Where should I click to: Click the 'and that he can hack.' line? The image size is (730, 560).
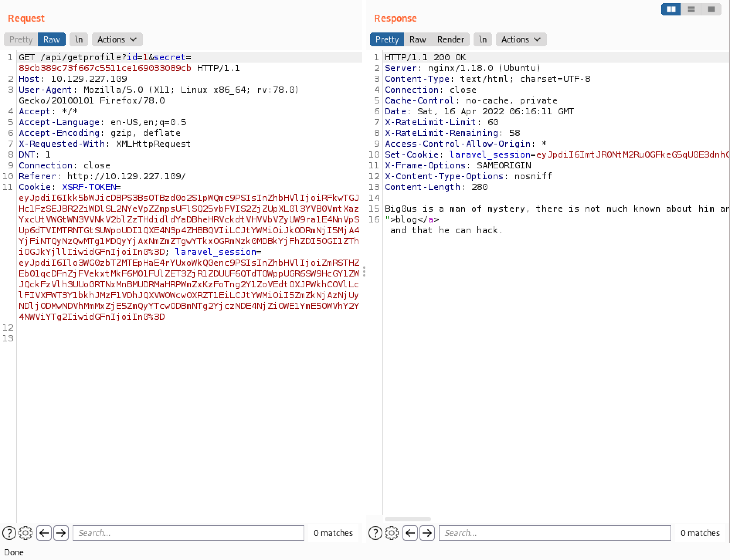coord(446,230)
